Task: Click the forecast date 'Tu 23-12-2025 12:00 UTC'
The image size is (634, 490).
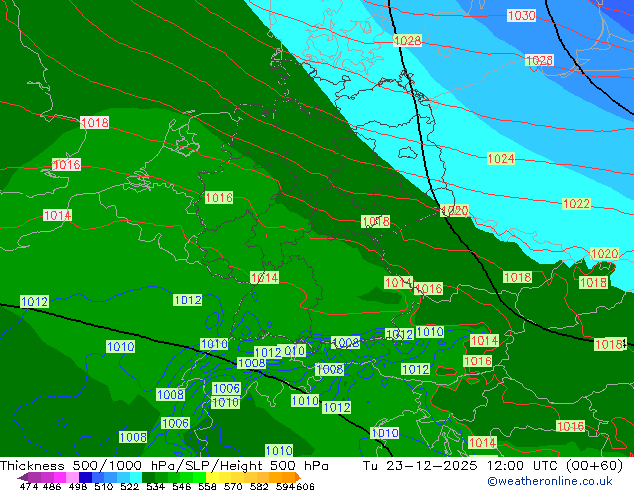Action: 461,466
